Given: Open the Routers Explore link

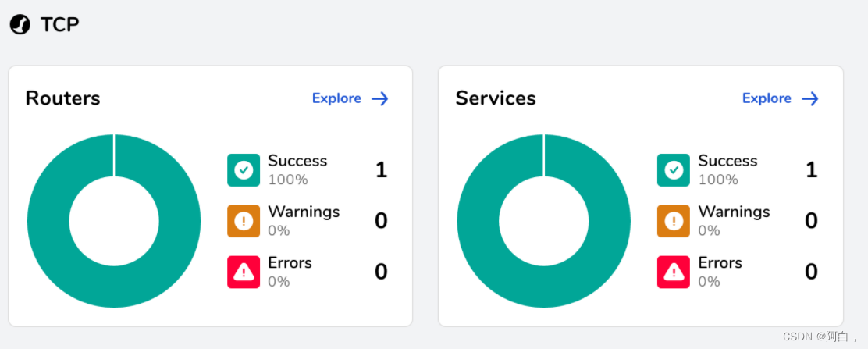Looking at the screenshot, I should coord(336,98).
